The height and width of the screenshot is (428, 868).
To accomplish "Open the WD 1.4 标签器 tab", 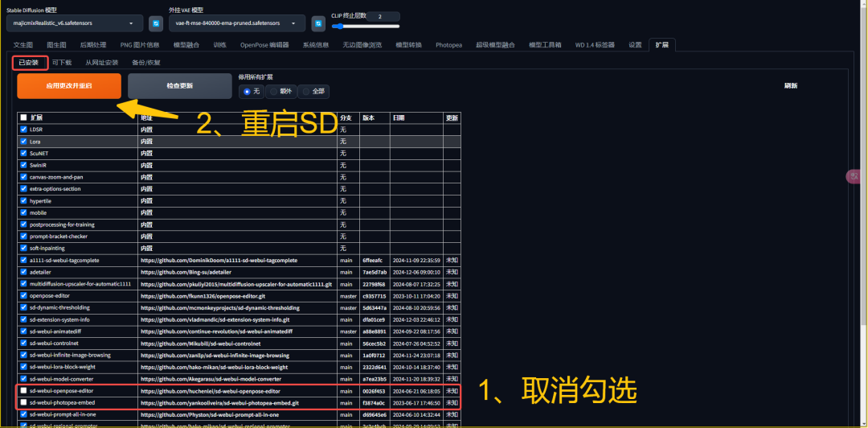I will coord(595,45).
